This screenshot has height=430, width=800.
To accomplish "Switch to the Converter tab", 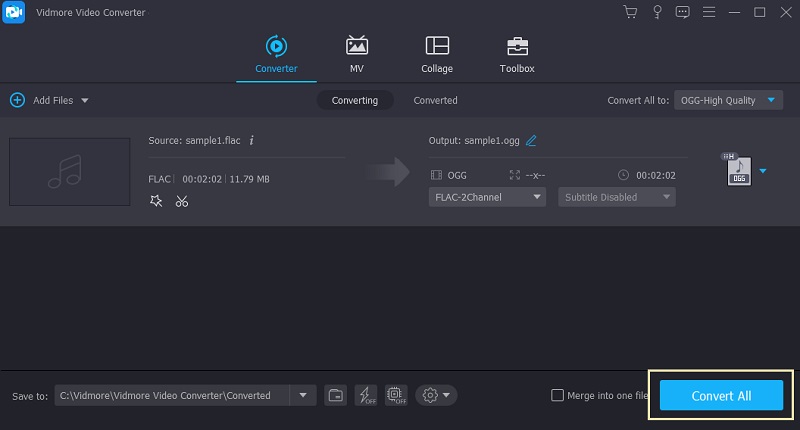I will pos(276,55).
